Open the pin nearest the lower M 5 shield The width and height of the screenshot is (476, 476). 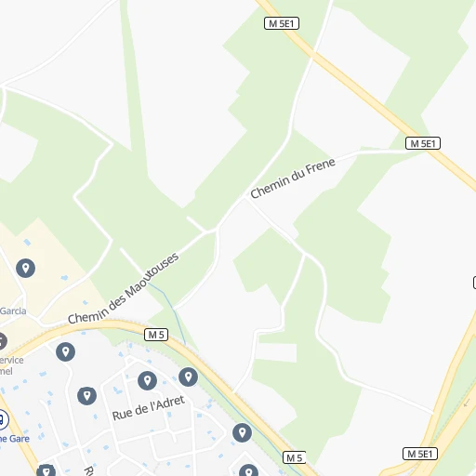pyautogui.click(x=242, y=432)
